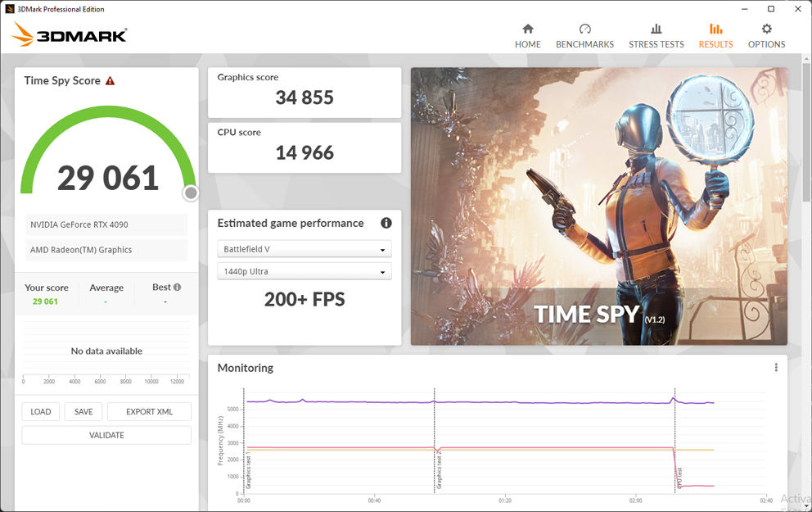Click the info icon beside Best
812x512 pixels.
(x=177, y=287)
